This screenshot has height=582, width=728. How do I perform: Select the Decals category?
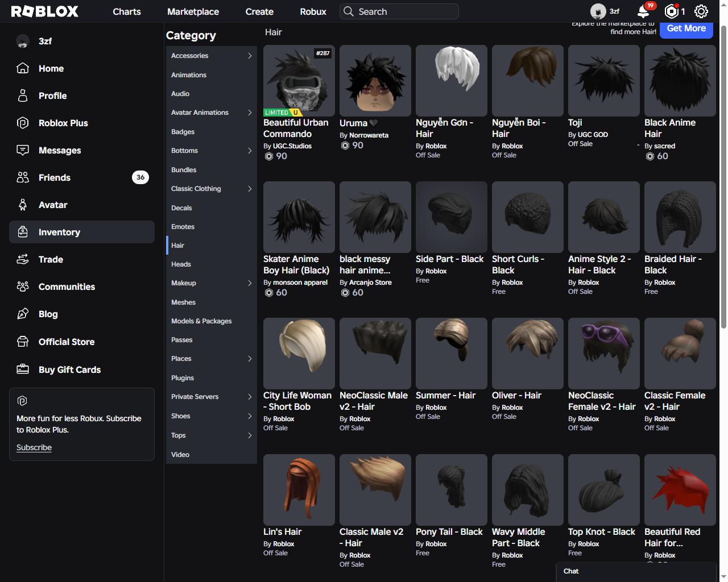click(212, 208)
